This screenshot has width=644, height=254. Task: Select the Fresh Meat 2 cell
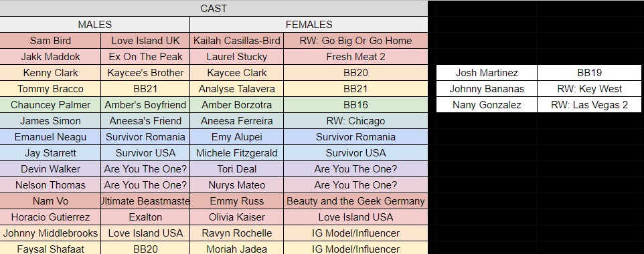(x=355, y=57)
